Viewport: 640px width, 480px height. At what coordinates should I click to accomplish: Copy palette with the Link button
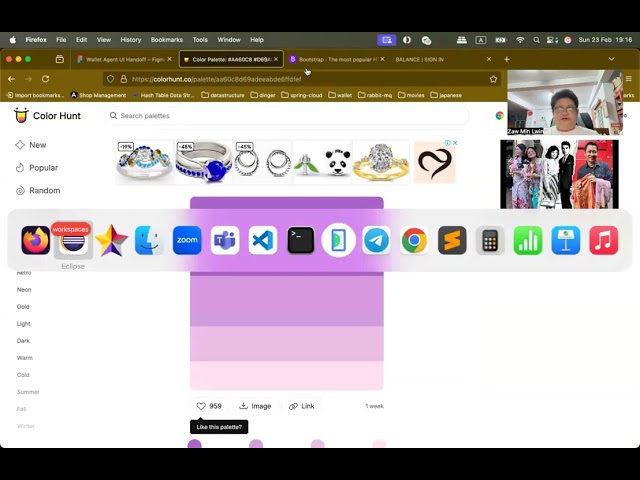(302, 406)
